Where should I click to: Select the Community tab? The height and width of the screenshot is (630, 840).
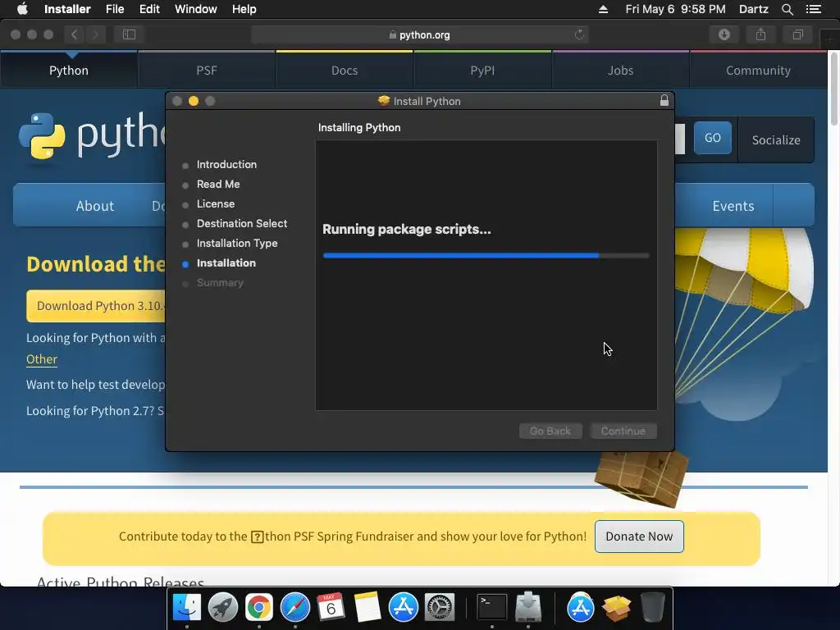pyautogui.click(x=758, y=71)
